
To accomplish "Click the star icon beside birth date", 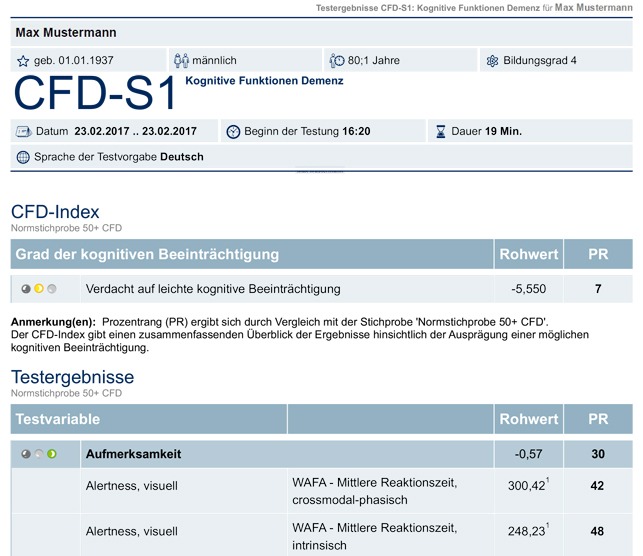I will 23,61.
